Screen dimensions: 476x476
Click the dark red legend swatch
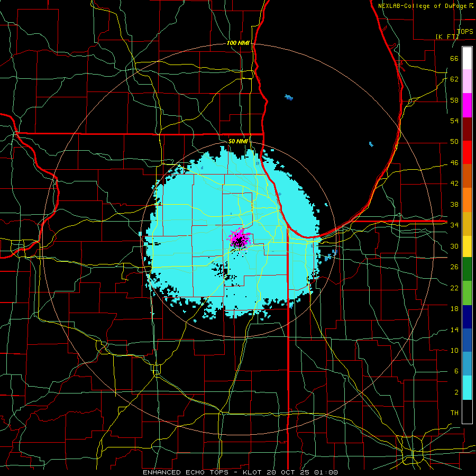point(467,129)
